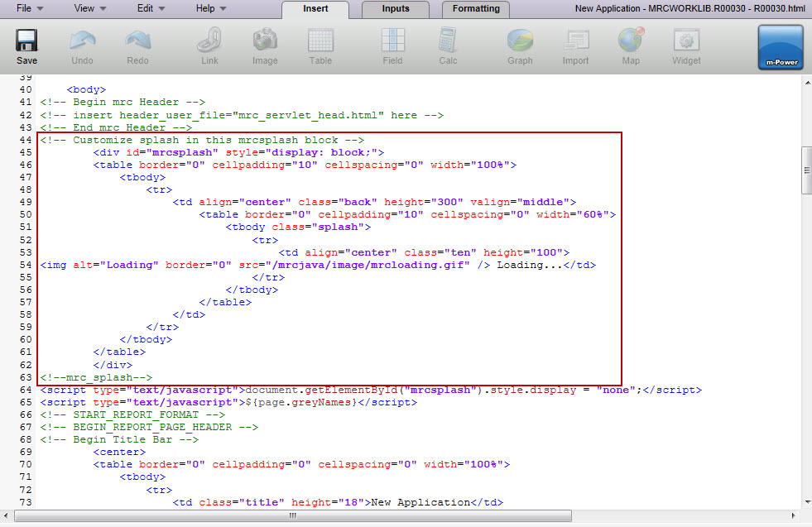This screenshot has height=527, width=812.
Task: Click the "End mrc Header" comment line
Action: click(116, 127)
